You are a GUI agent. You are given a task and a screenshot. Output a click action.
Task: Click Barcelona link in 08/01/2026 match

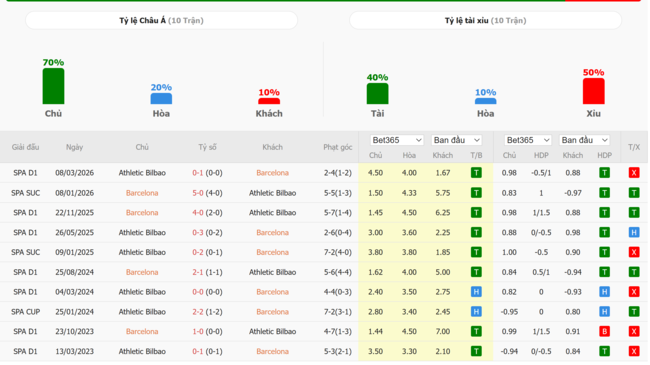pos(142,193)
